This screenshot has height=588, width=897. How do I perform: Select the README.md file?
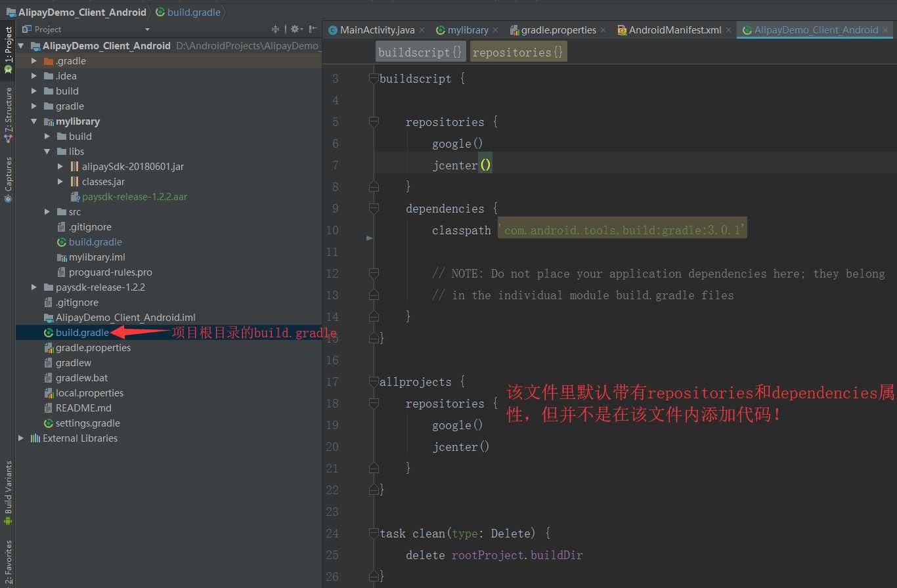pyautogui.click(x=83, y=408)
